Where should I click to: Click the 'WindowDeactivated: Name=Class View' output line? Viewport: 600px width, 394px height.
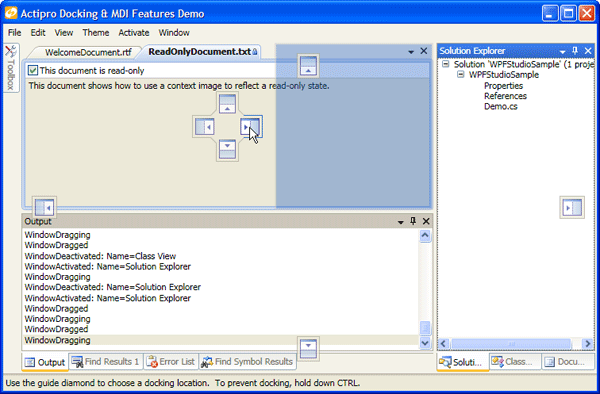(x=100, y=256)
